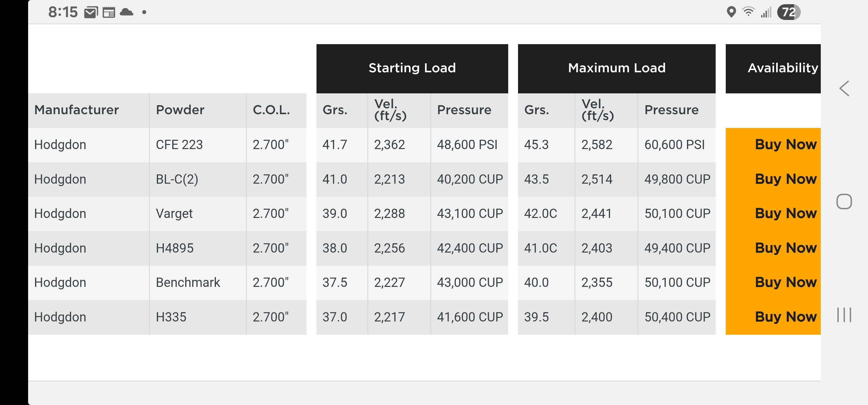Screen dimensions: 868x405
Task: Tap the location pin status icon
Action: (731, 12)
